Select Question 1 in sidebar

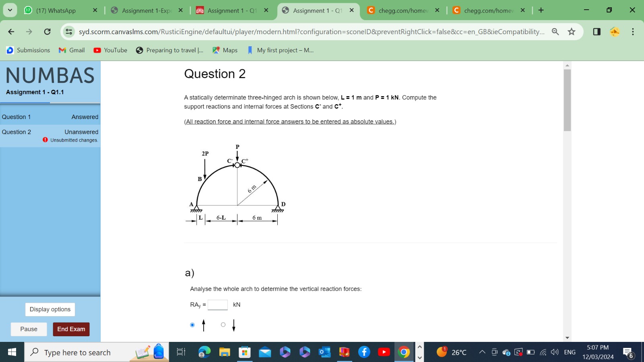50,117
